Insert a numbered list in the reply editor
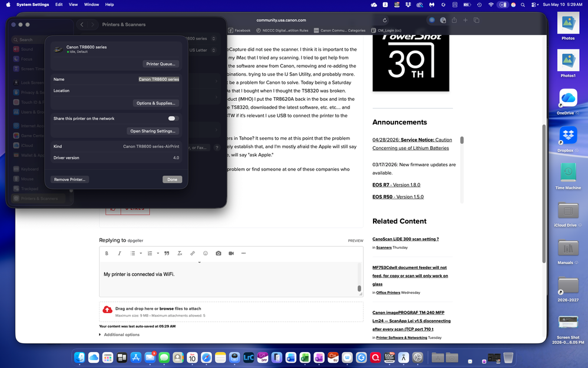Screen dimensions: 588x368 [150, 254]
